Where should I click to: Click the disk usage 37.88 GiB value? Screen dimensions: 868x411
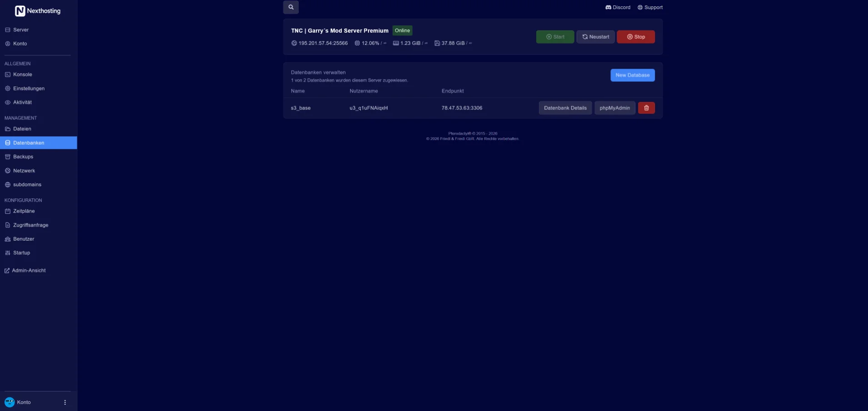tap(453, 43)
